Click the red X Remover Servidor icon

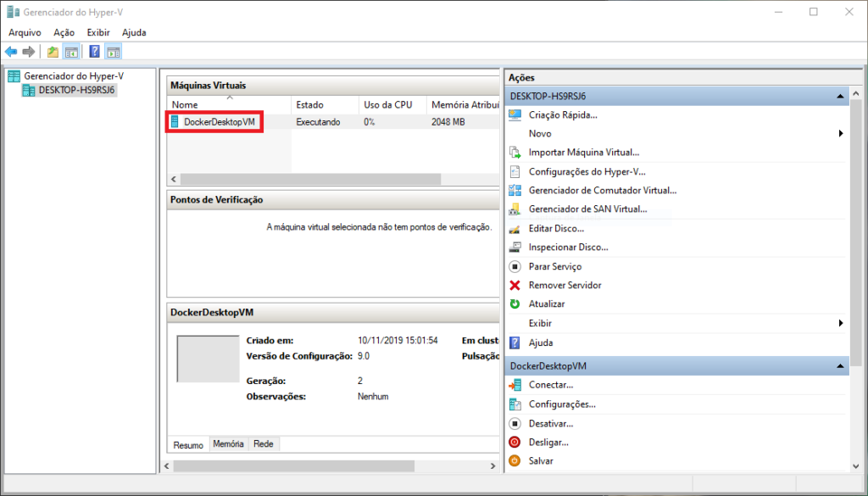click(x=515, y=286)
